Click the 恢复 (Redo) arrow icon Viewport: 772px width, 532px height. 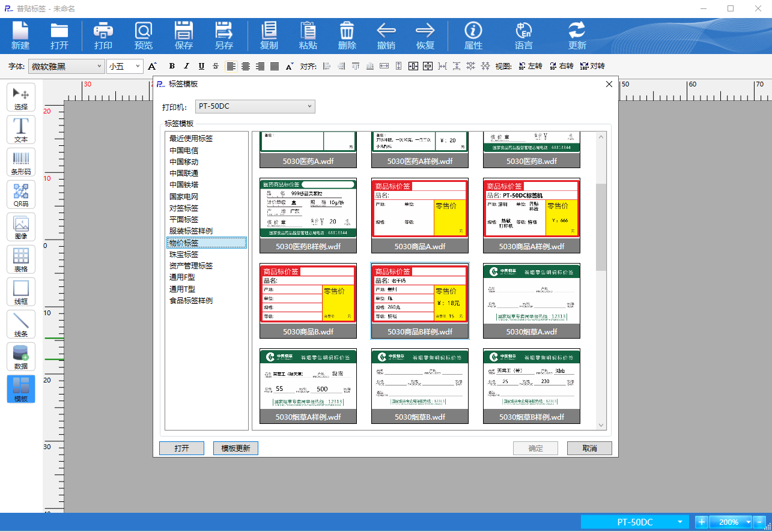click(425, 35)
